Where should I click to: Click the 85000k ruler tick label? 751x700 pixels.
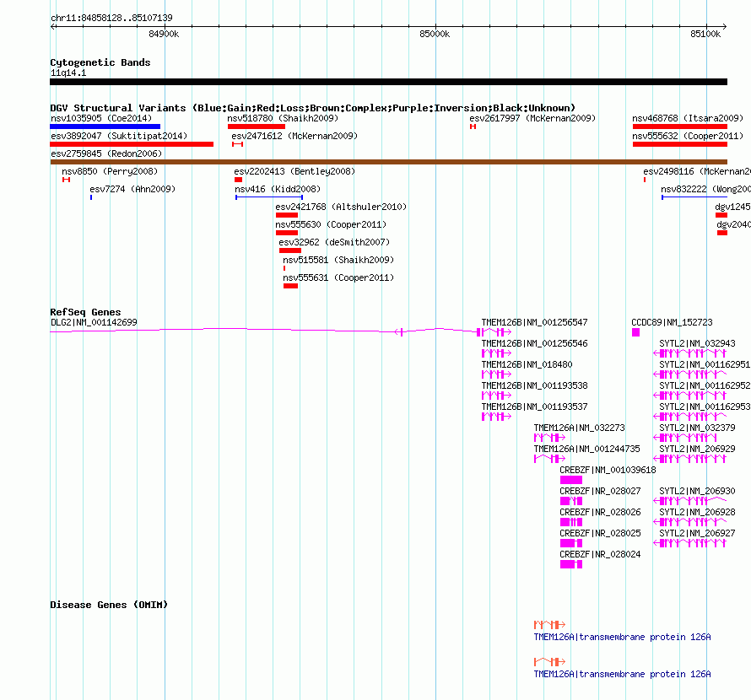point(435,34)
